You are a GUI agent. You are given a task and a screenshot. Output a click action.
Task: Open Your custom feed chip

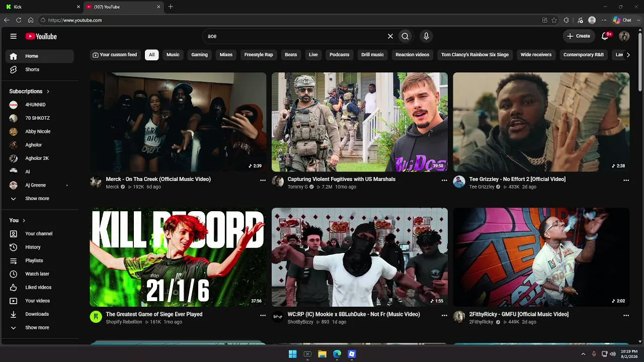coord(115,55)
